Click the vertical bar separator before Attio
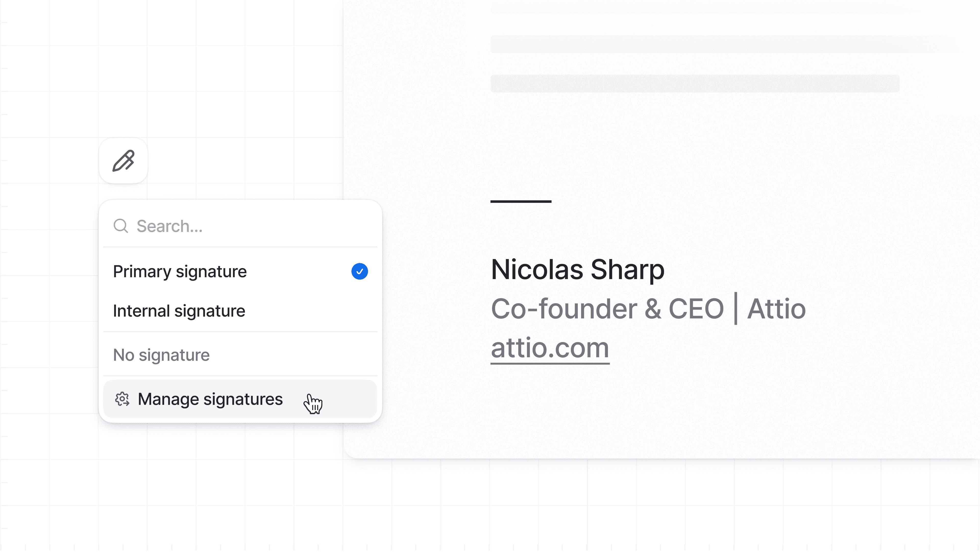The width and height of the screenshot is (980, 552). (735, 308)
